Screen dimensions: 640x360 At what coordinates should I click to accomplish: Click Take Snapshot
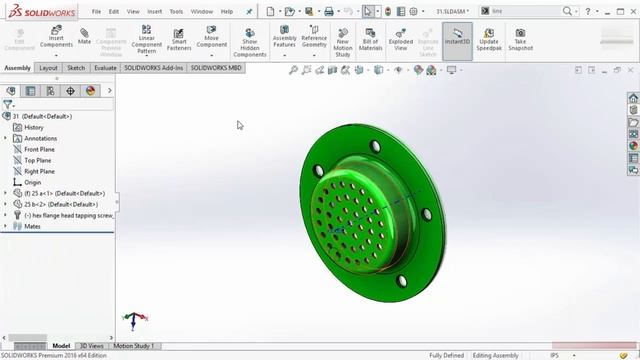[x=520, y=39]
